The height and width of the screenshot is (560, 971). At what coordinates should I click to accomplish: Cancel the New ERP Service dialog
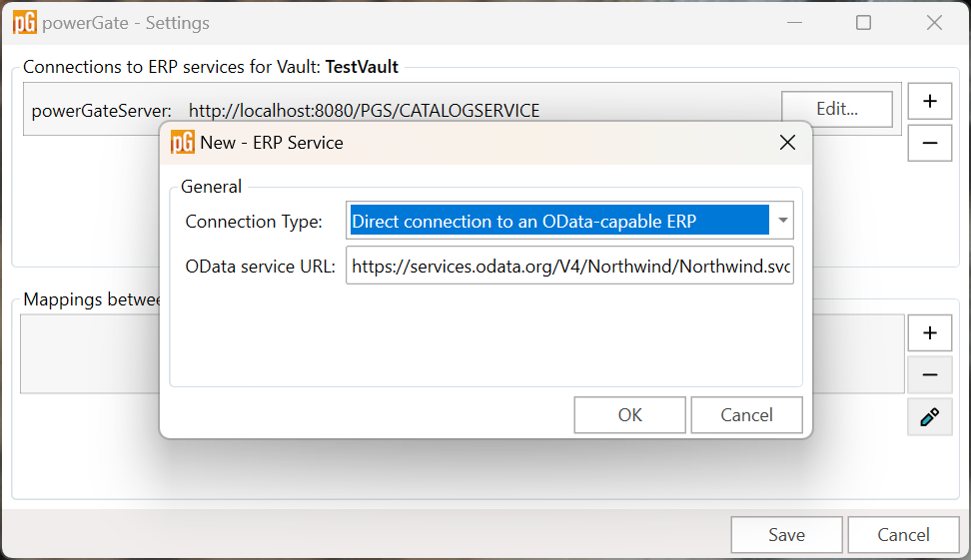[x=747, y=415]
